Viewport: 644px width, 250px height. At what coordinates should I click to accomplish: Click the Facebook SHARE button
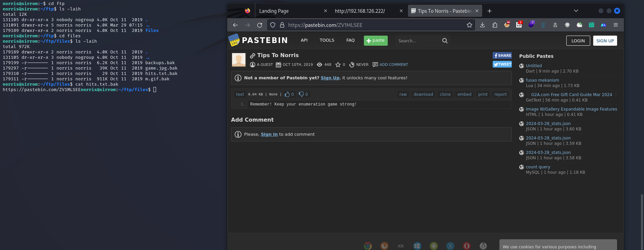click(502, 55)
